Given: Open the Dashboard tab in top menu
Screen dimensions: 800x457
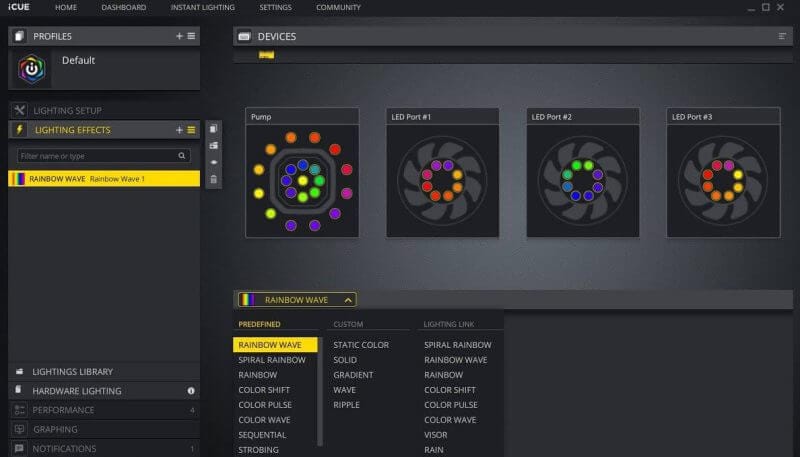Looking at the screenshot, I should (x=123, y=7).
